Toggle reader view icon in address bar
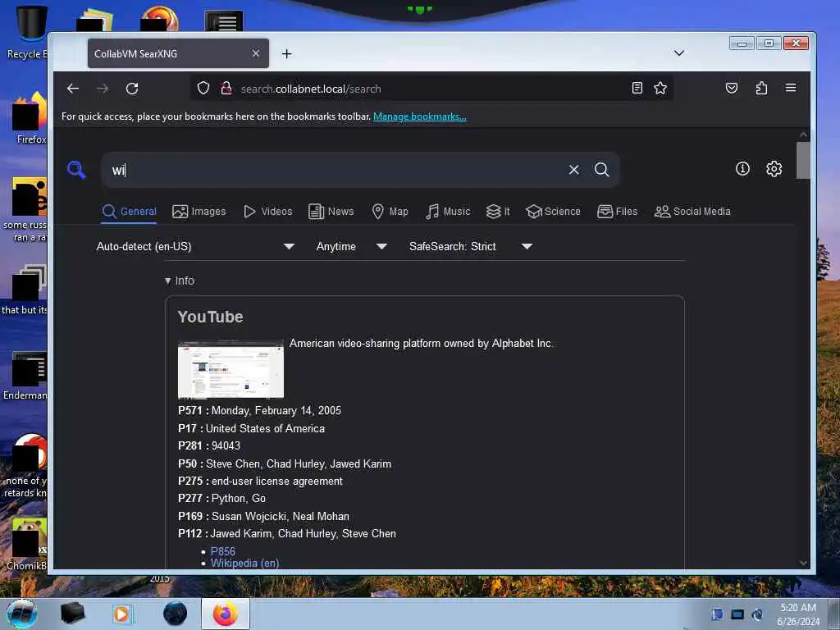The image size is (840, 630). [637, 88]
